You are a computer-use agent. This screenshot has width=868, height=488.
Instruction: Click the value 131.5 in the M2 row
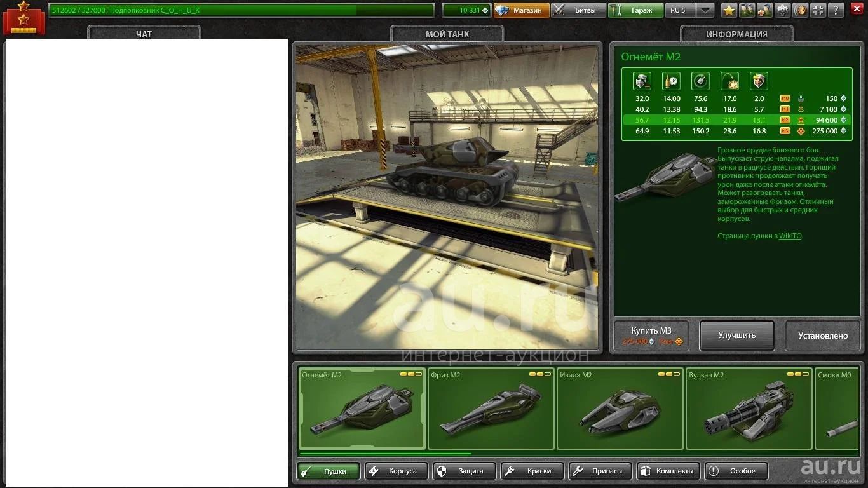point(700,120)
